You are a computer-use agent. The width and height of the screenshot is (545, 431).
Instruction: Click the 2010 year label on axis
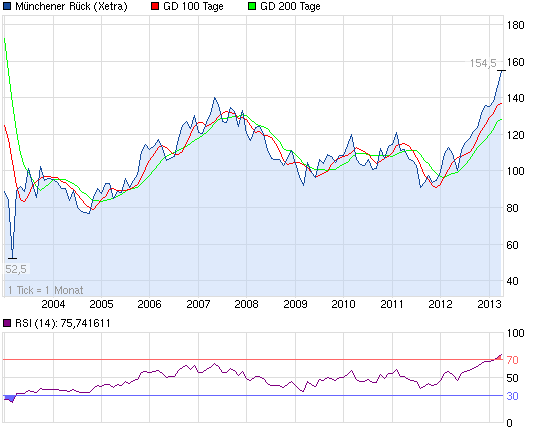pyautogui.click(x=343, y=304)
